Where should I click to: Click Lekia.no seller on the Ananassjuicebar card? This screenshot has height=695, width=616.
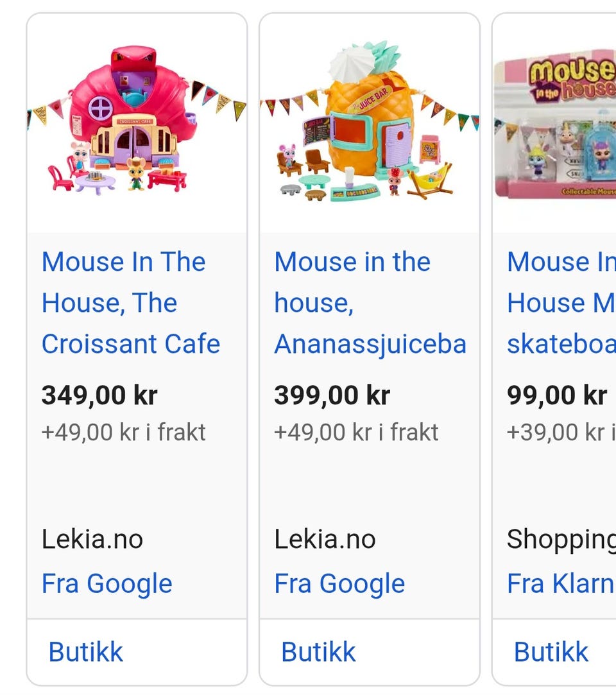coord(325,539)
